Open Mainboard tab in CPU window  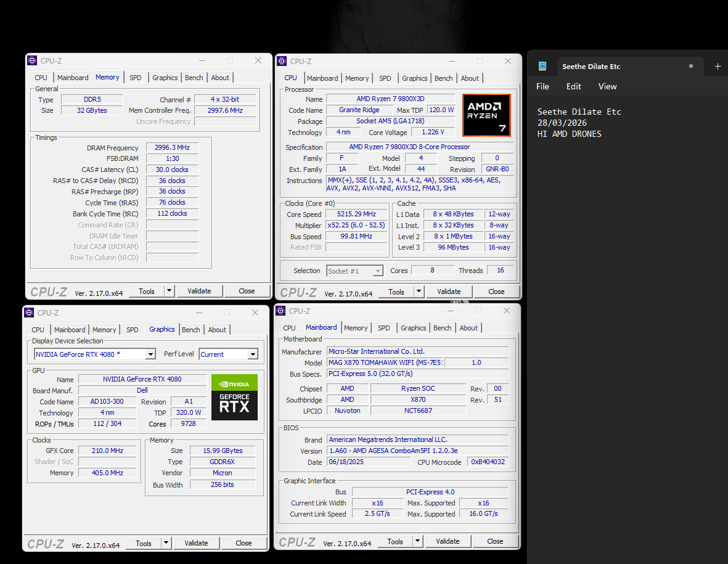click(x=322, y=78)
